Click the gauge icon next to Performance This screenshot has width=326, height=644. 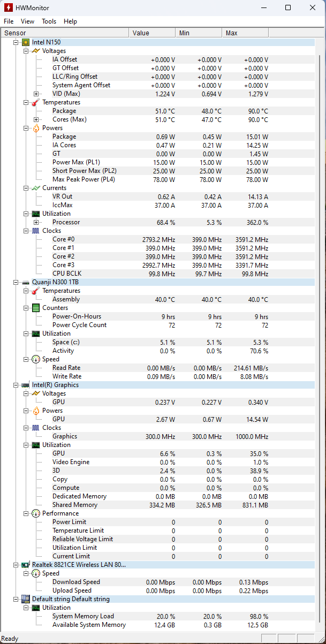36,513
